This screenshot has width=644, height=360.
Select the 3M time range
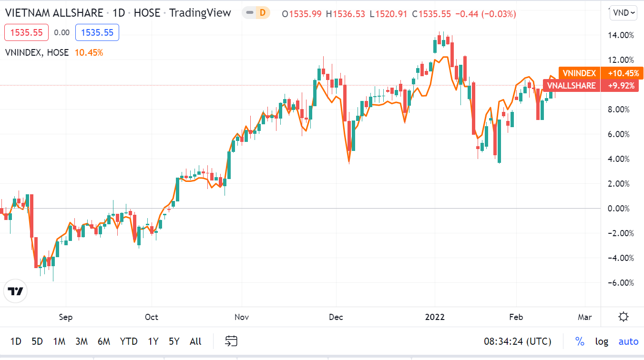[x=82, y=341]
